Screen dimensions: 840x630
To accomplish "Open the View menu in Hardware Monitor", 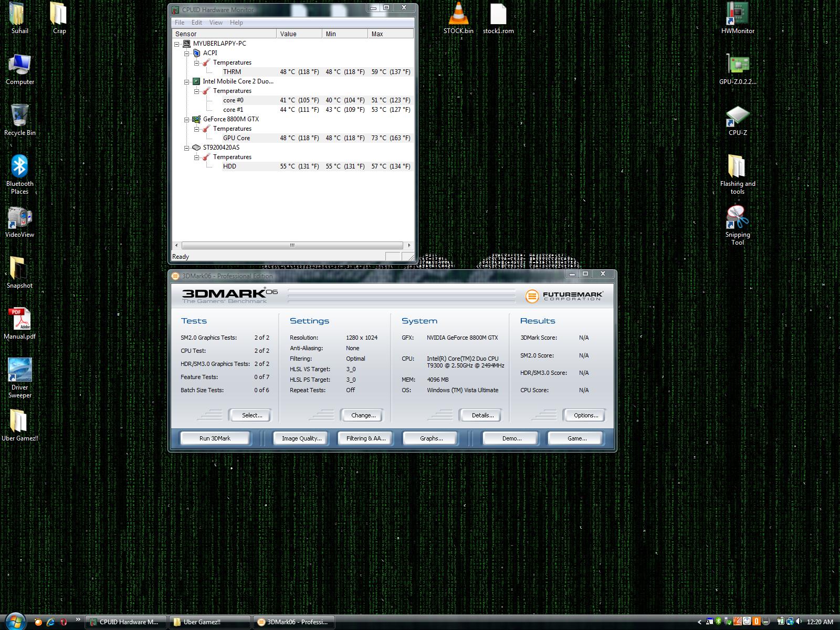I will pyautogui.click(x=216, y=23).
